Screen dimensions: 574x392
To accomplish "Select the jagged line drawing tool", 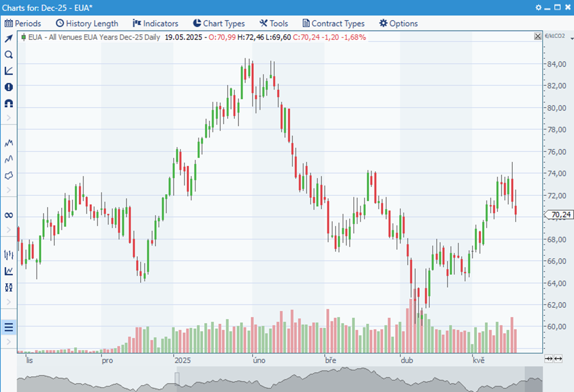I will click(x=9, y=143).
